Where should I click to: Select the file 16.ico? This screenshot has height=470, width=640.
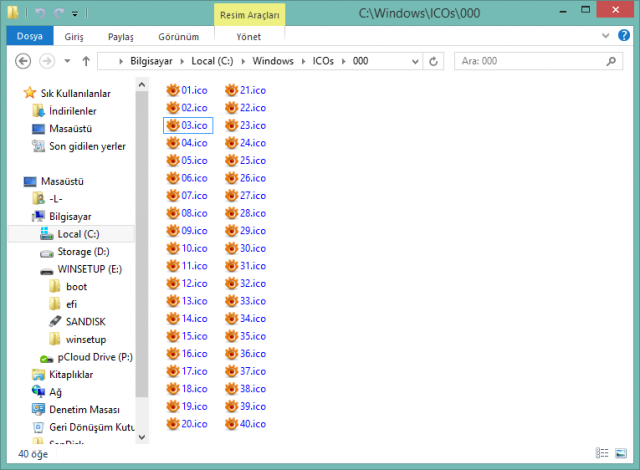(x=187, y=353)
